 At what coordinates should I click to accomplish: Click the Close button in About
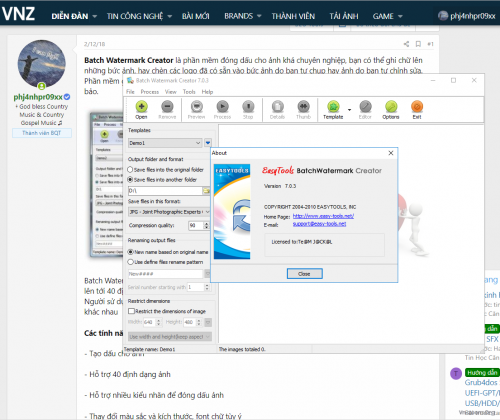tap(305, 274)
